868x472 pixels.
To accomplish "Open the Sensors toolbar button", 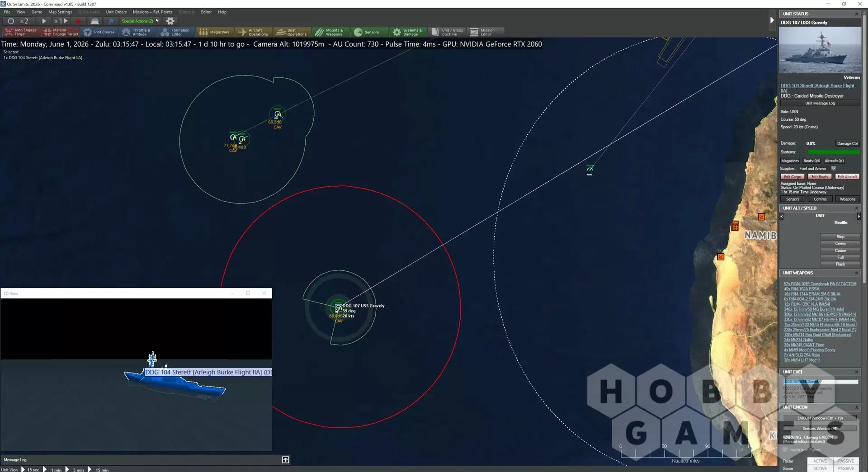I will point(369,32).
